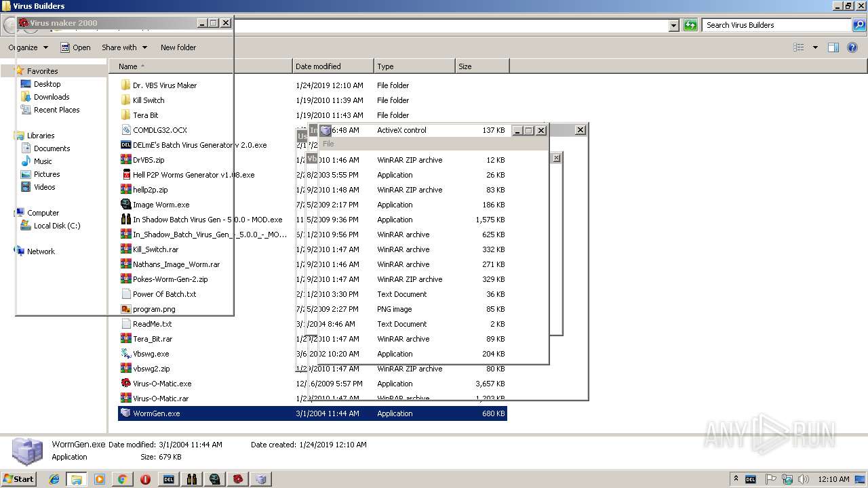Screen dimensions: 868x488
Task: Open the Videos library
Action: tap(45, 187)
